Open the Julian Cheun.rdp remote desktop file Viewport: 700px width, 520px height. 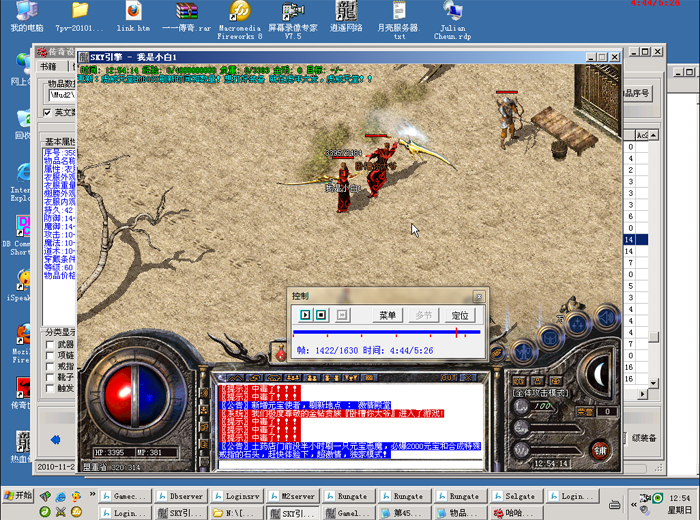pos(452,20)
